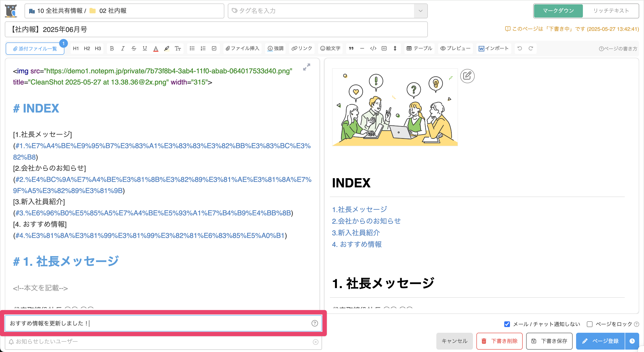The width and height of the screenshot is (644, 352).
Task: Open preview link 1.社長メッセージ
Action: tap(359, 209)
